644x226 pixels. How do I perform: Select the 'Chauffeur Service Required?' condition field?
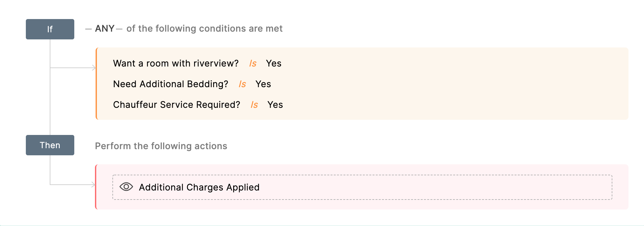click(x=177, y=105)
